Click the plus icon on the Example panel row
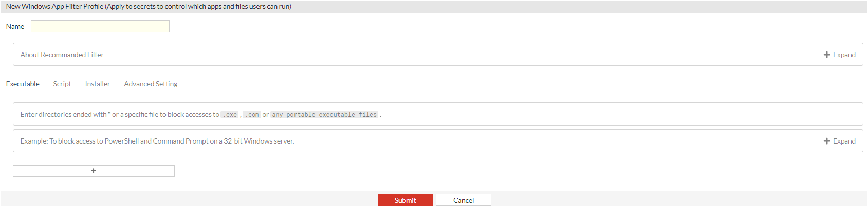 coord(826,141)
